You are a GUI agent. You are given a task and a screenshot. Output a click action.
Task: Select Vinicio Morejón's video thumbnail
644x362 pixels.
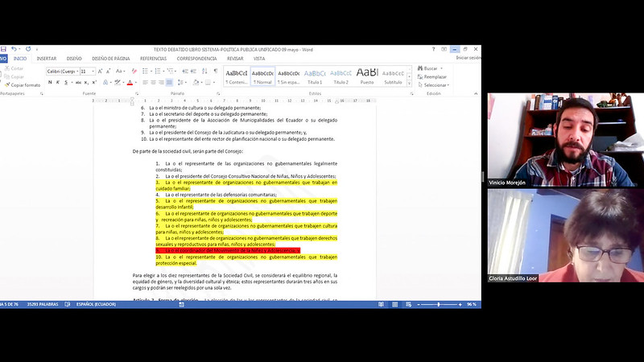click(566, 140)
